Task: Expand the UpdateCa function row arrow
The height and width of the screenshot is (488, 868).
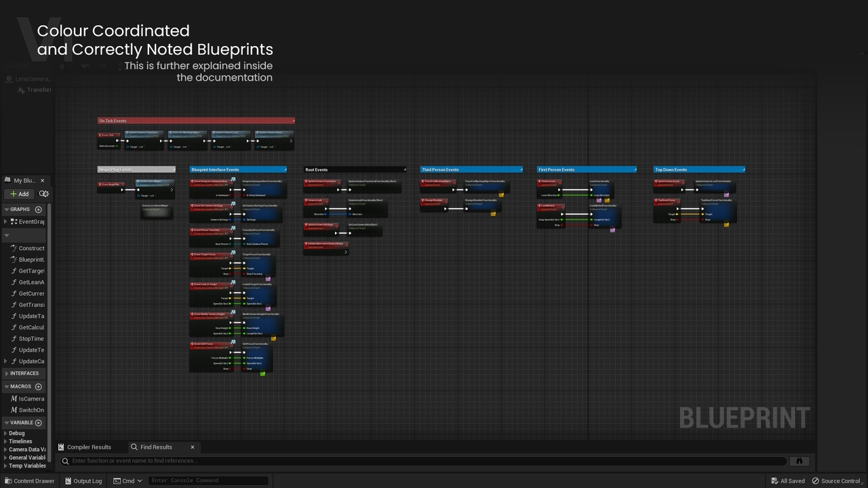Action: click(6, 361)
